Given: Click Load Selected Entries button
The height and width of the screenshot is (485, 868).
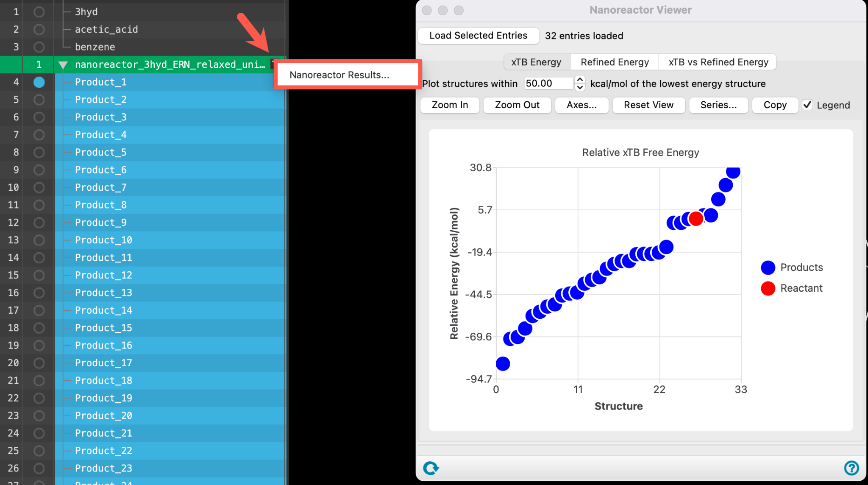Looking at the screenshot, I should tap(478, 36).
